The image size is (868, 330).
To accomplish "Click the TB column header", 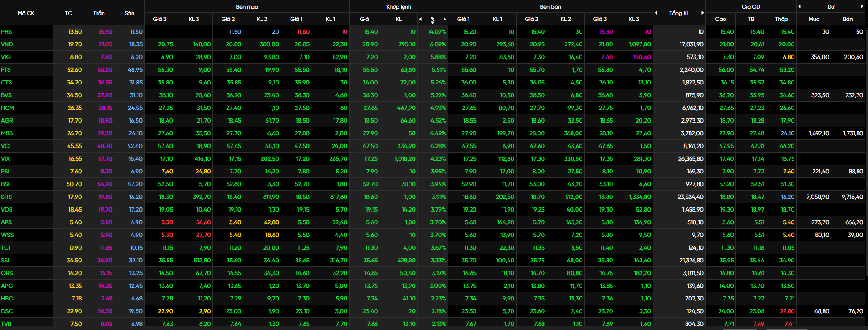I will [751, 19].
